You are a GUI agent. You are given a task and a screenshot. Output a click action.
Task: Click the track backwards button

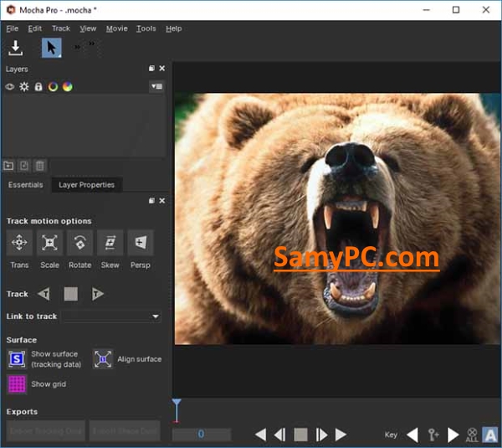tap(44, 294)
